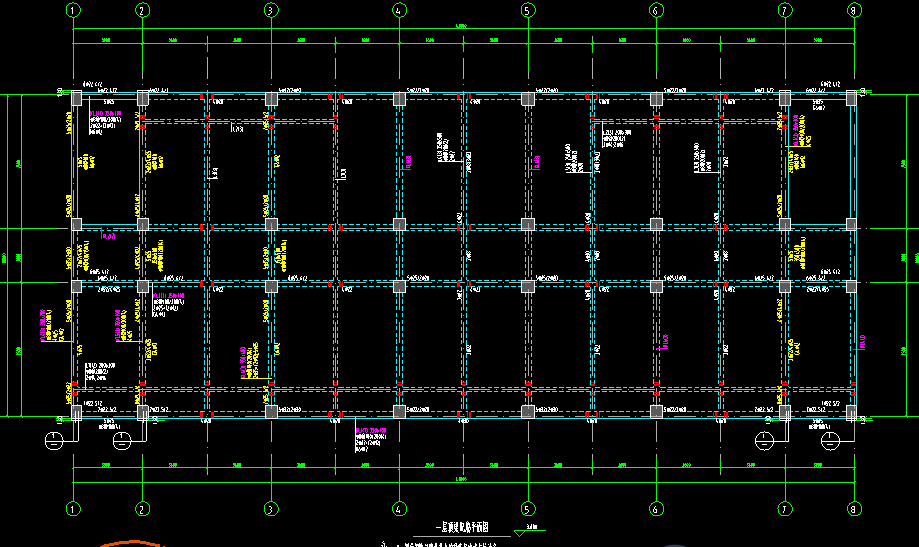Select the detail circle leader from axis 2 column
Image resolution: width=919 pixels, height=547 pixels.
coord(122,441)
